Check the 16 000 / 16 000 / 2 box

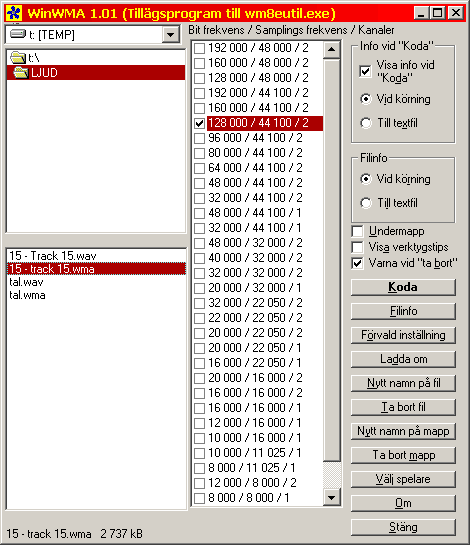click(199, 393)
